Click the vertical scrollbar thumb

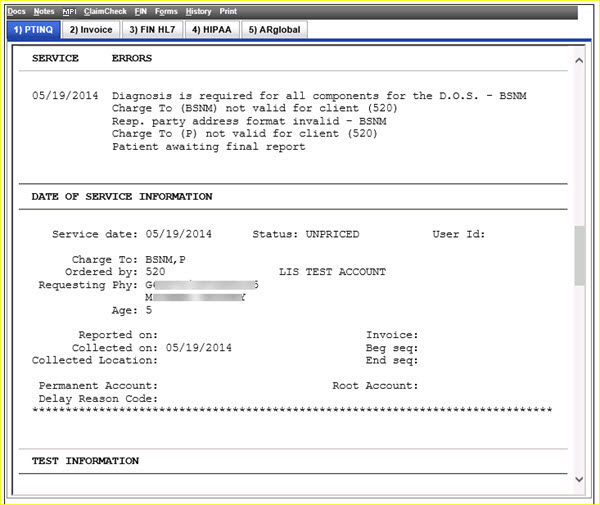(x=578, y=255)
